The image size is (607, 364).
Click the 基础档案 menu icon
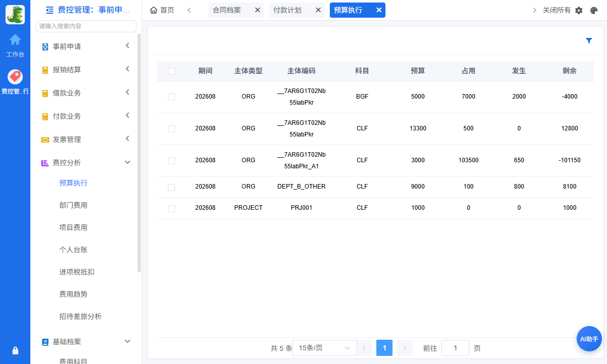tap(45, 342)
